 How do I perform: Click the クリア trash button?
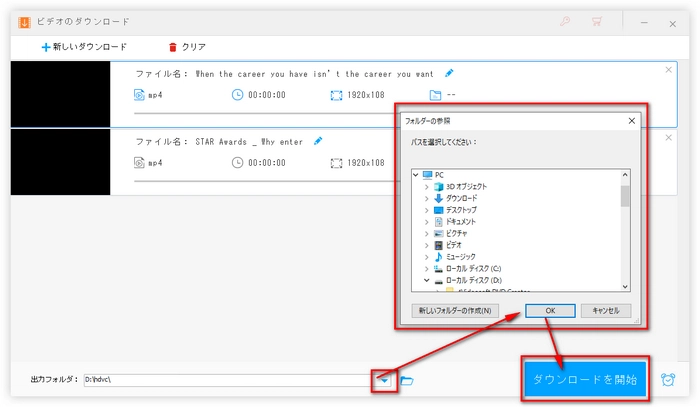[187, 47]
